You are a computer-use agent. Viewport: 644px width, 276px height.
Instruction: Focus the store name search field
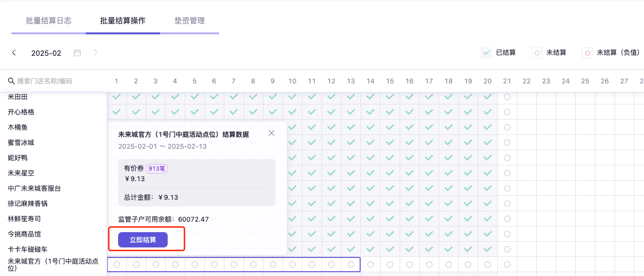[52, 81]
